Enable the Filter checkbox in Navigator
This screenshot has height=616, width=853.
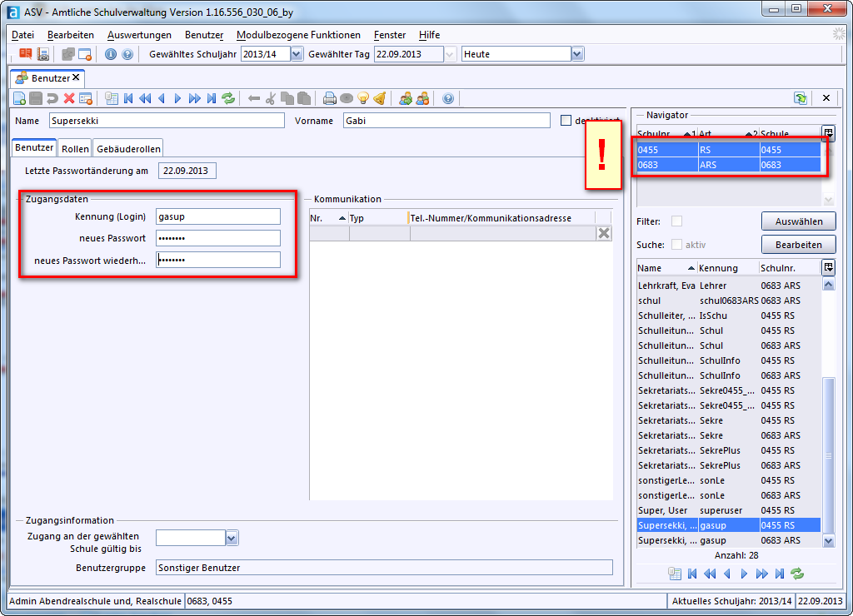676,221
